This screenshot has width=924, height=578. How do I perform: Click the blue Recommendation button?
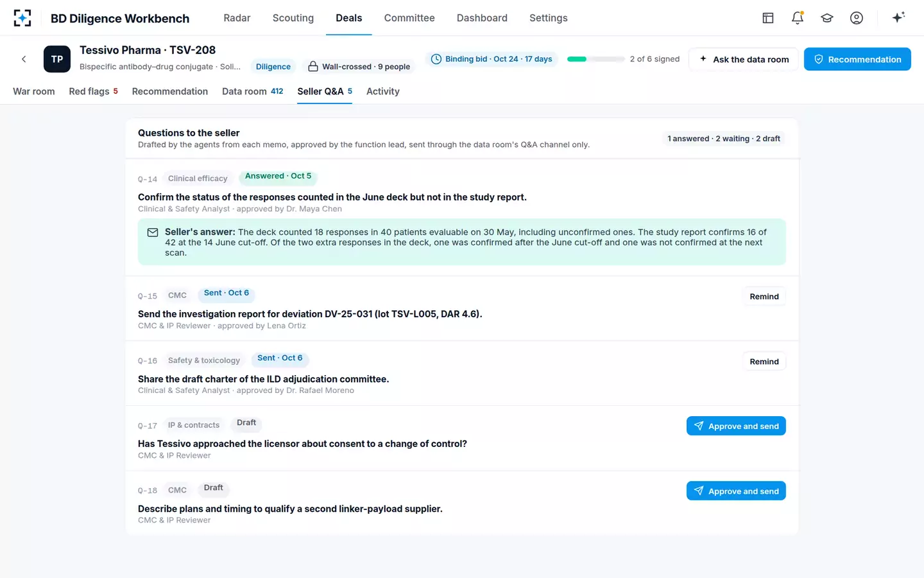coord(857,59)
